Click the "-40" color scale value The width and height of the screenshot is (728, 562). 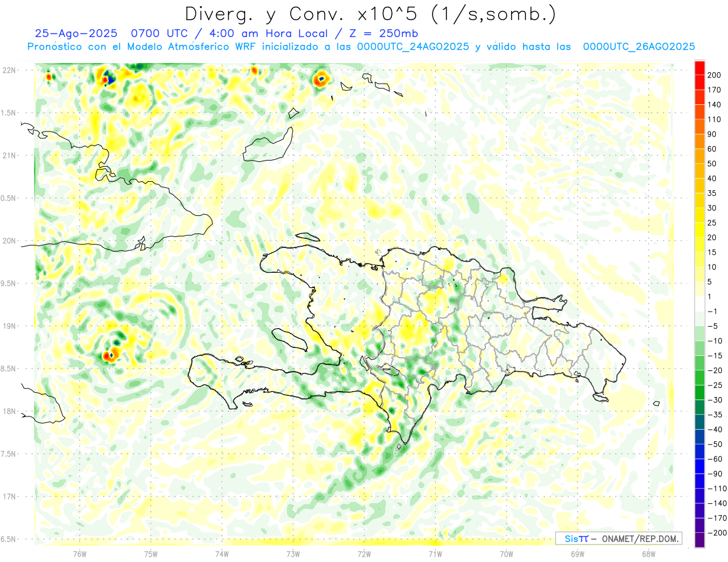pos(716,430)
